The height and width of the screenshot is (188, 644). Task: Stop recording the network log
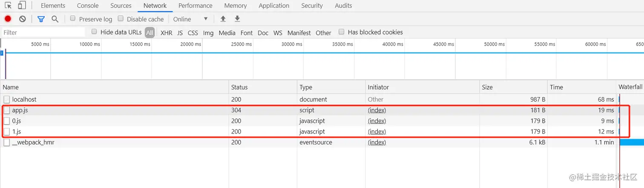[8, 19]
